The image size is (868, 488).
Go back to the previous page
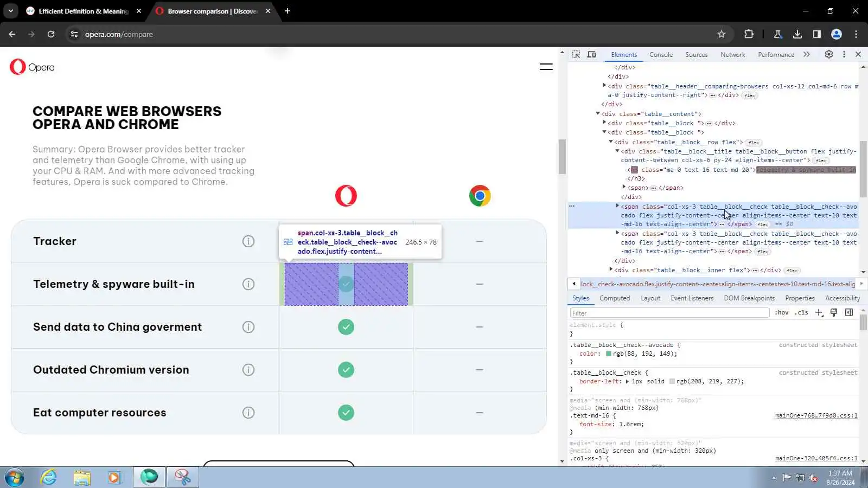pyautogui.click(x=12, y=34)
